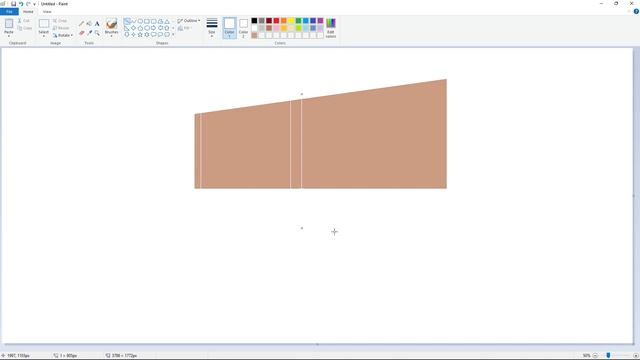The width and height of the screenshot is (640, 360).
Task: Click the zoom slider handle
Action: pyautogui.click(x=608, y=356)
